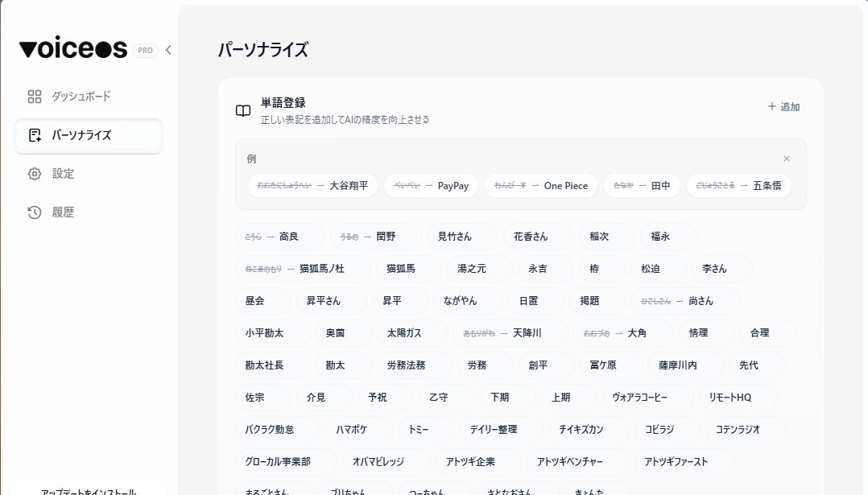Open 設定 in the sidebar
The image size is (868, 495).
89,174
